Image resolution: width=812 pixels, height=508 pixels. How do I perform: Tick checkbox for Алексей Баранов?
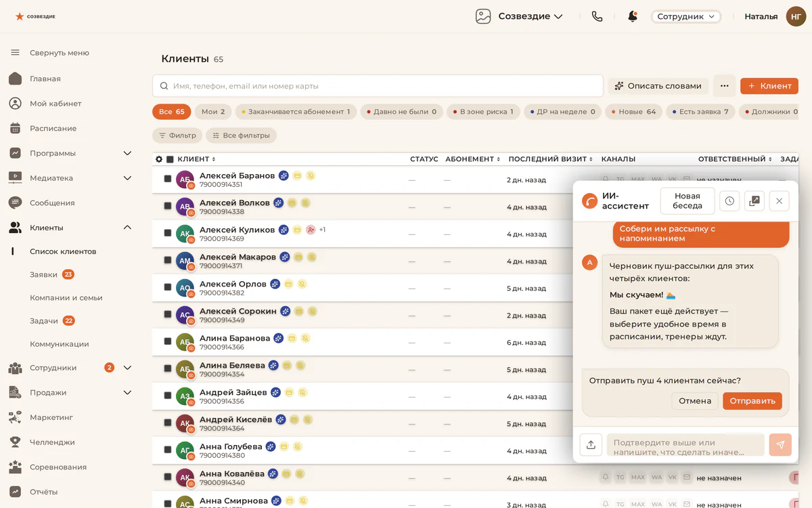168,179
